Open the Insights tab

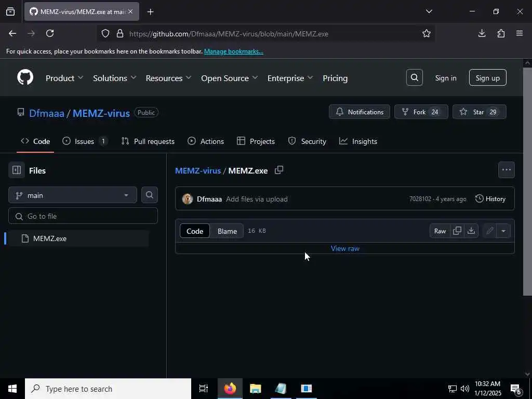(358, 141)
